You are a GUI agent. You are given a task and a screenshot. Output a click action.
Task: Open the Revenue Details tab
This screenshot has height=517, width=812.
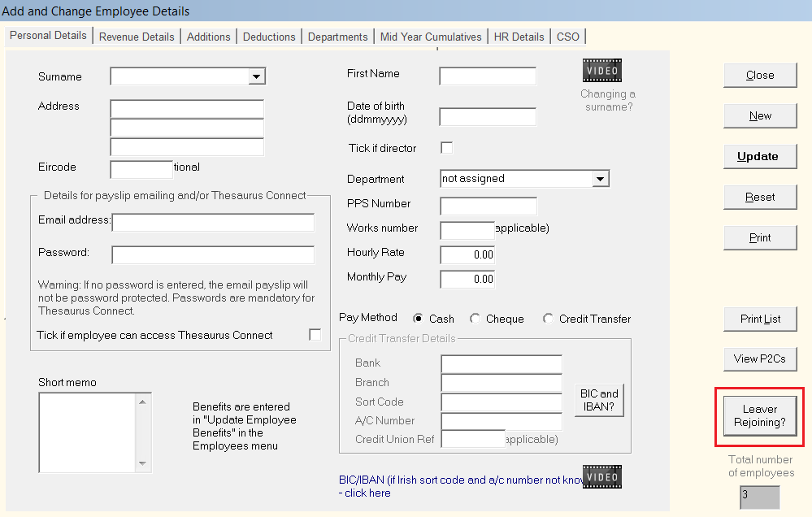(137, 37)
